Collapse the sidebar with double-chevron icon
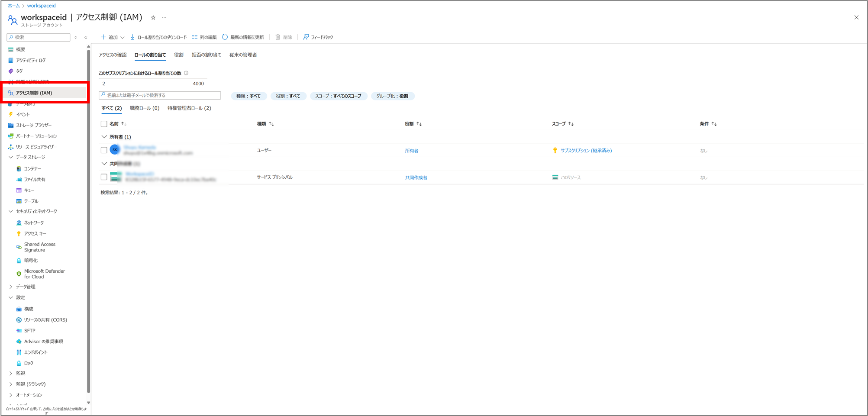The height and width of the screenshot is (416, 868). click(86, 38)
